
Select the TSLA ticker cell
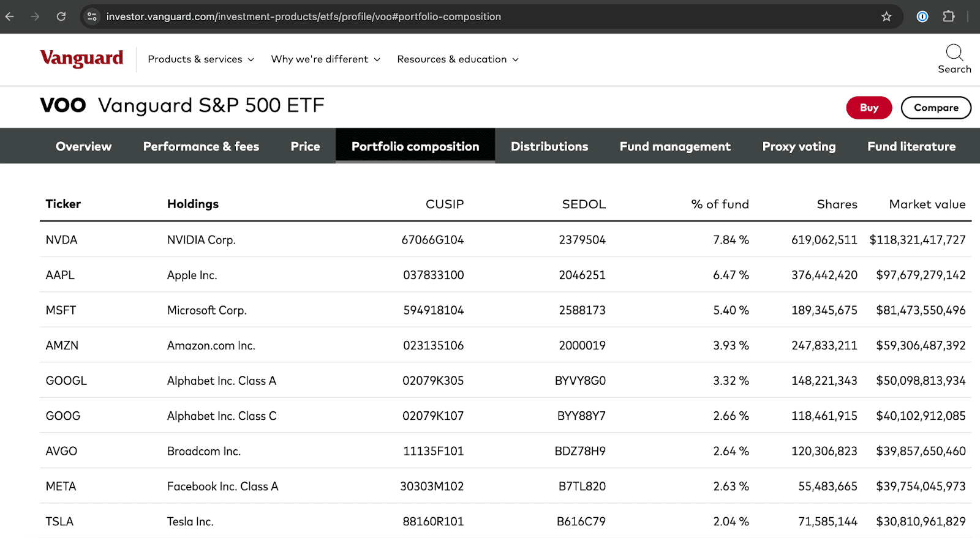[x=59, y=521]
